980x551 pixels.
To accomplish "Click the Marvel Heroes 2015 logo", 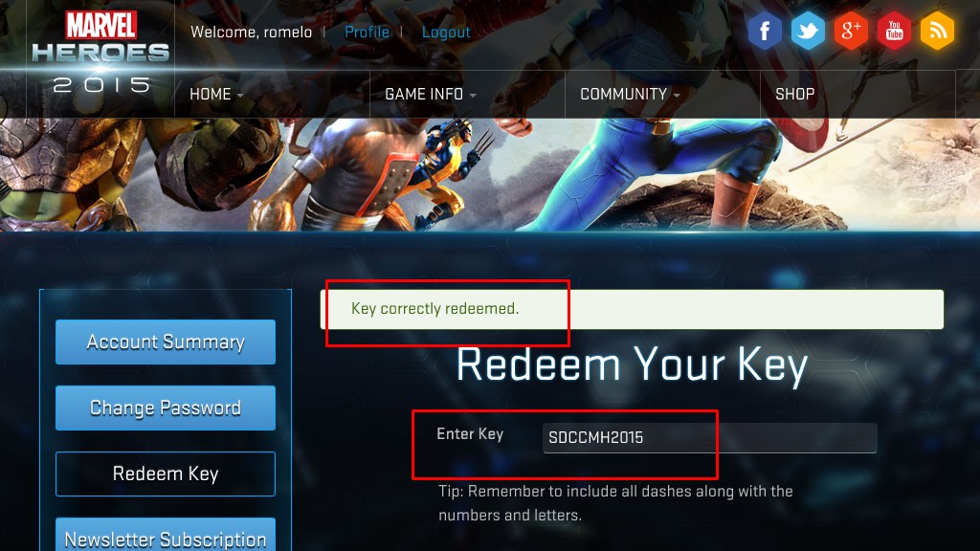I will [100, 53].
